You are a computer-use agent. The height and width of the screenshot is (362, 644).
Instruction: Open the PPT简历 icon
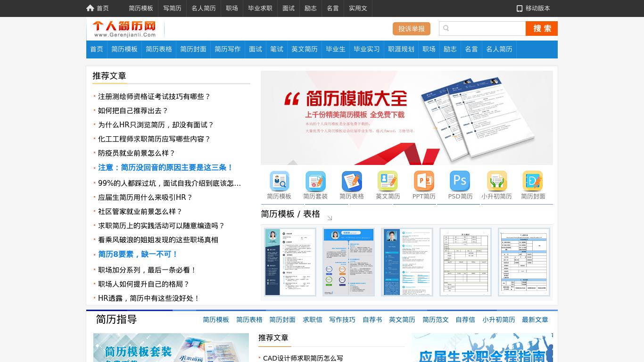424,181
